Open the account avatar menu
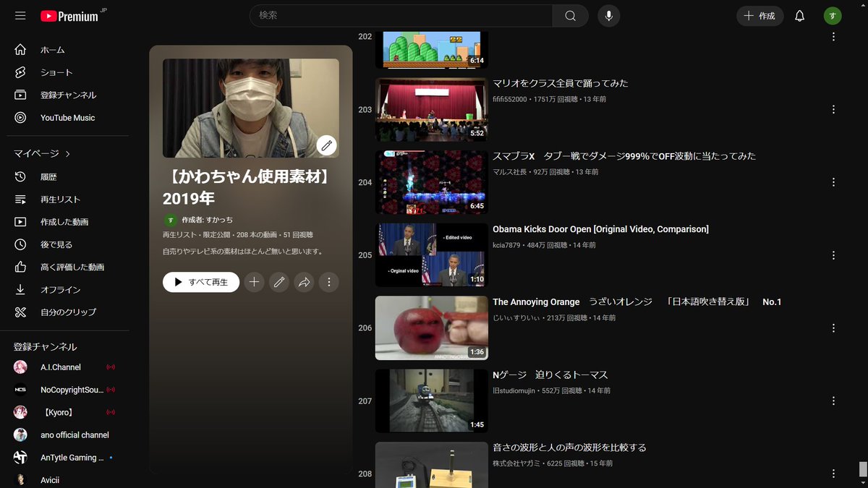The width and height of the screenshot is (868, 488). click(x=833, y=16)
